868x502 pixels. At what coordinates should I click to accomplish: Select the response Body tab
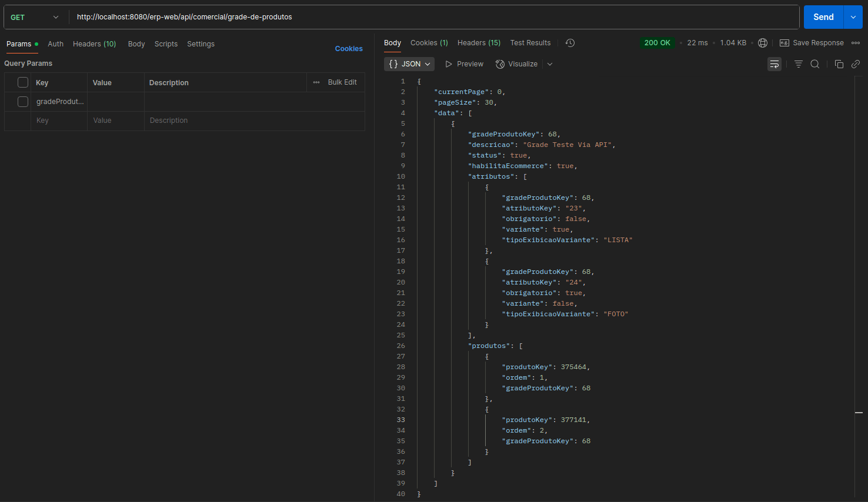point(392,43)
